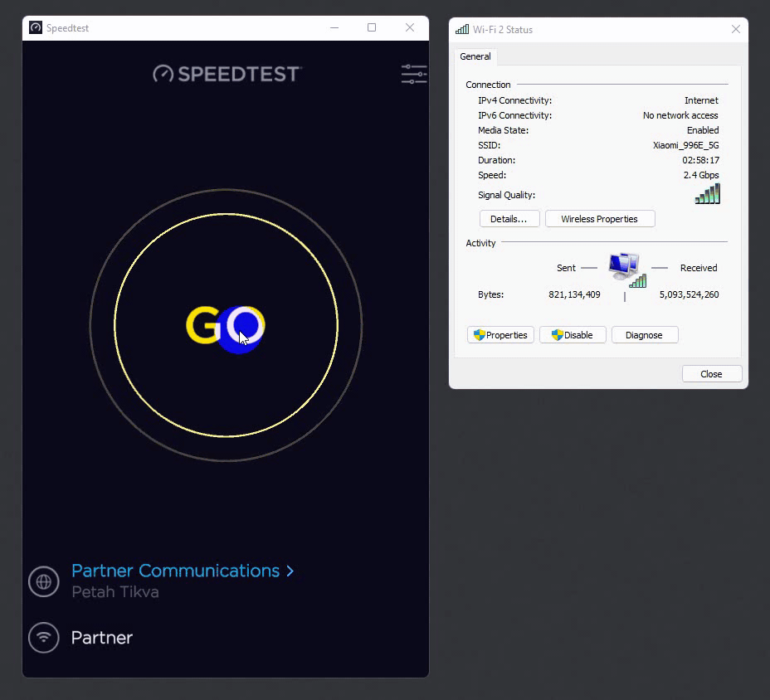Click the Speedtest speedometer logo in the header
The height and width of the screenshot is (700, 770).
click(163, 74)
